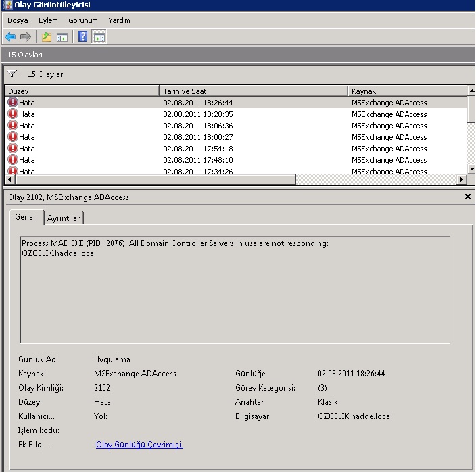This screenshot has width=476, height=473.
Task: Toggle the console tree pane icon
Action: (x=62, y=37)
